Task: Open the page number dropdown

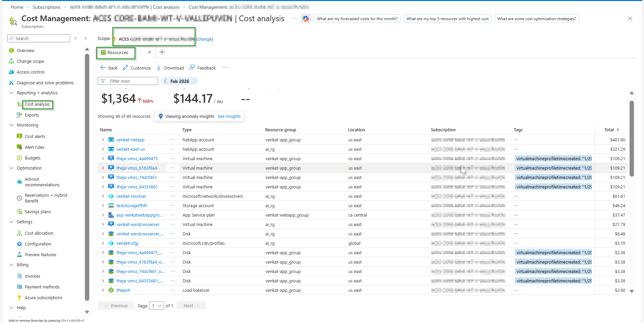Action: (156, 306)
